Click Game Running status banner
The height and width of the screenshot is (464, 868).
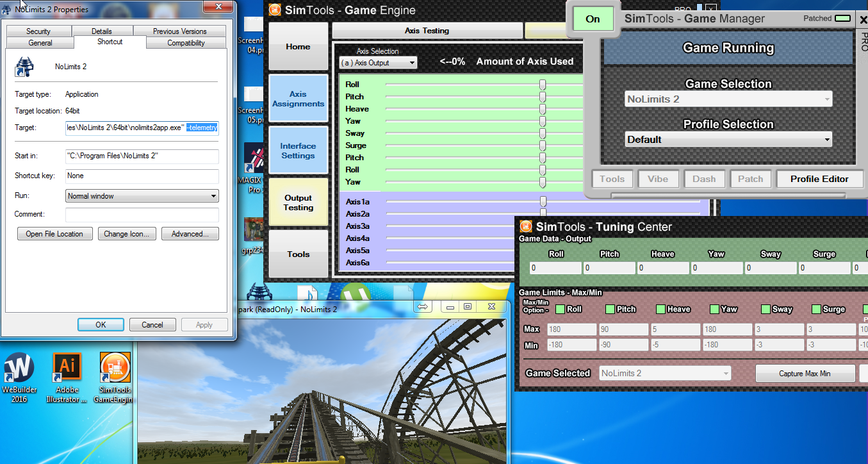click(728, 48)
